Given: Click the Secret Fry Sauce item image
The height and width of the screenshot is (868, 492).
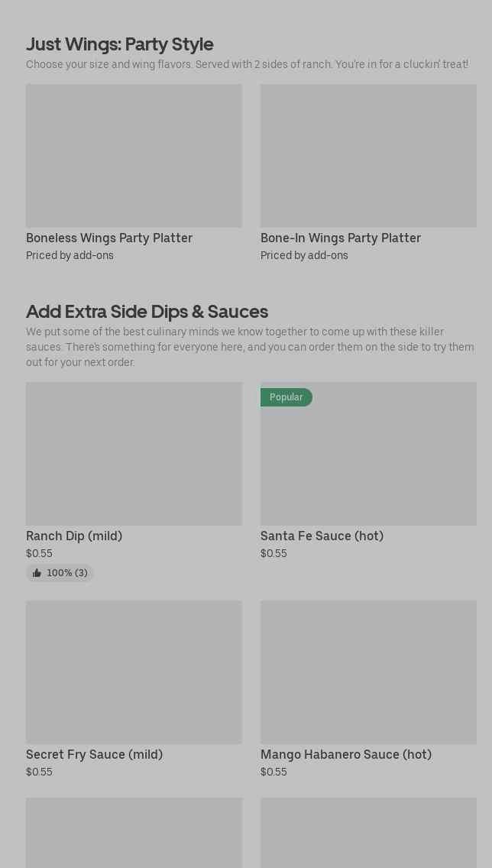Looking at the screenshot, I should pos(134,672).
